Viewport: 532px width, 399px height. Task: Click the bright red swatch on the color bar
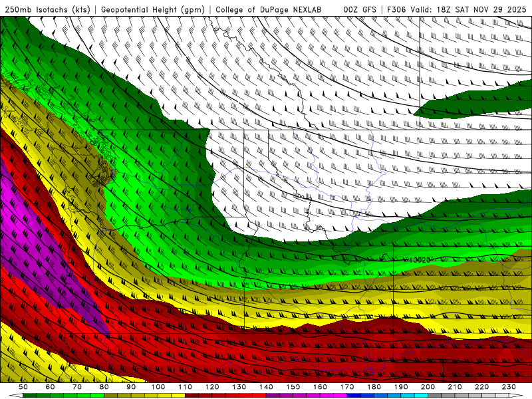[259, 395]
